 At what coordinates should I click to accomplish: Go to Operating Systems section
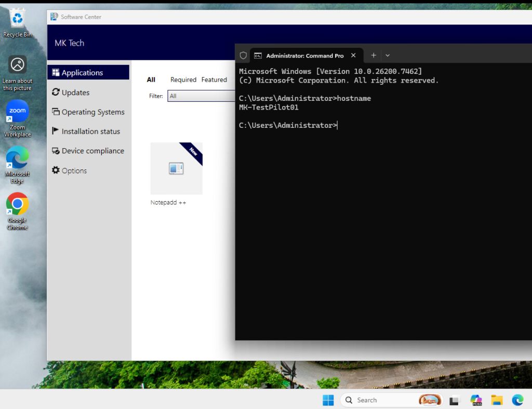92,112
